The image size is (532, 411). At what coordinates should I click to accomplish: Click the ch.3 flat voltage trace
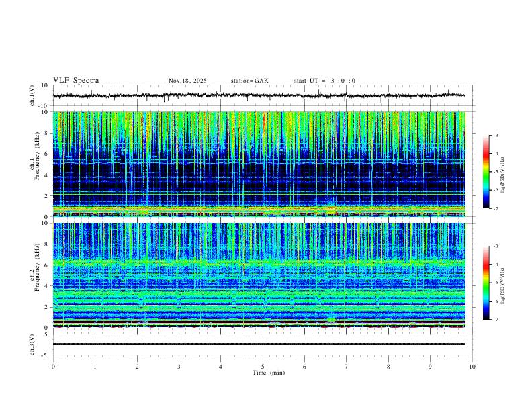click(259, 344)
